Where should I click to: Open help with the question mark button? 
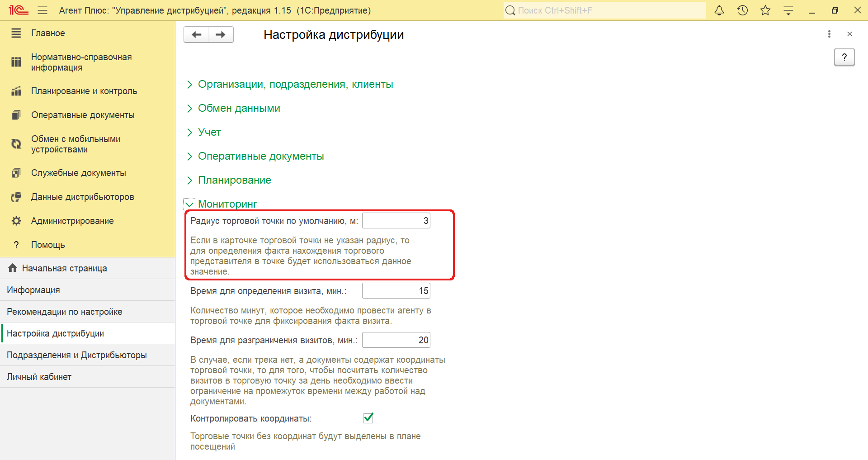[x=844, y=57]
